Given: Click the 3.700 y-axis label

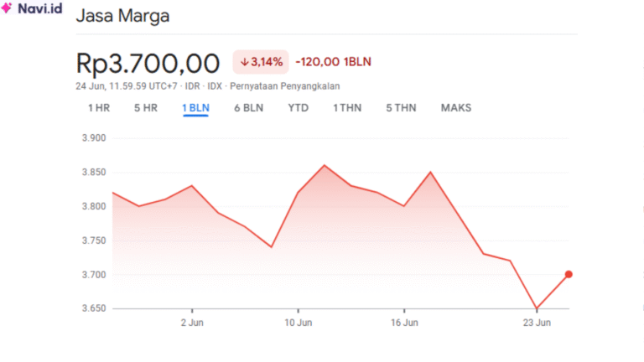Looking at the screenshot, I should pos(94,275).
